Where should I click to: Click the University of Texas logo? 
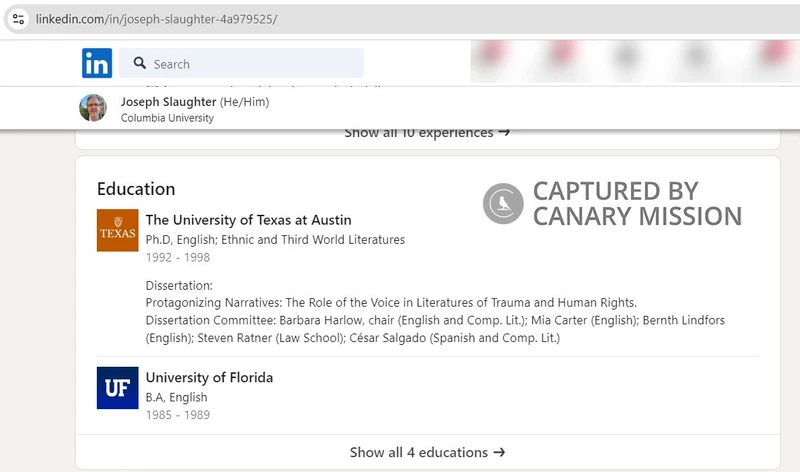[x=117, y=230]
